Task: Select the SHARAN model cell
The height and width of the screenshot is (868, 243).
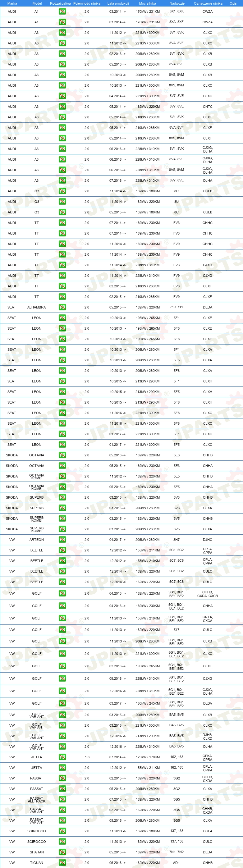Action: (36, 852)
